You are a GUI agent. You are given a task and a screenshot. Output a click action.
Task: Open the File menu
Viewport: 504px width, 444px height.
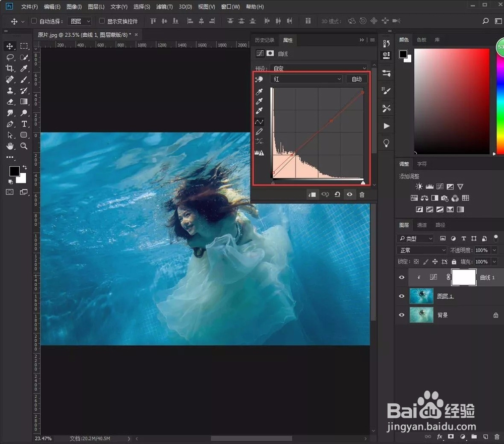(29, 7)
